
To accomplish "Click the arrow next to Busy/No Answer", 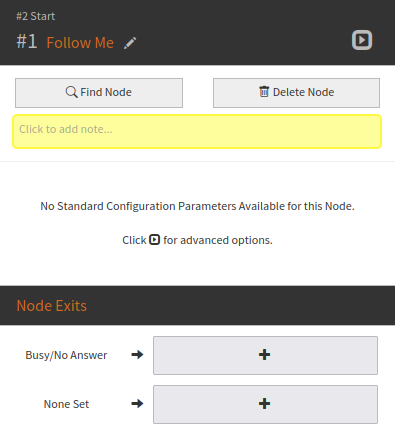I will click(137, 355).
